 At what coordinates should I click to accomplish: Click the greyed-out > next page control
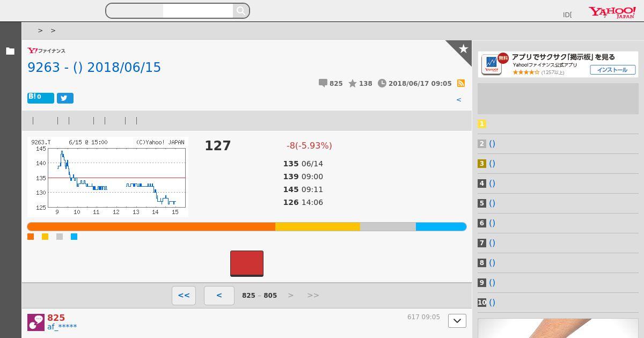coord(291,295)
